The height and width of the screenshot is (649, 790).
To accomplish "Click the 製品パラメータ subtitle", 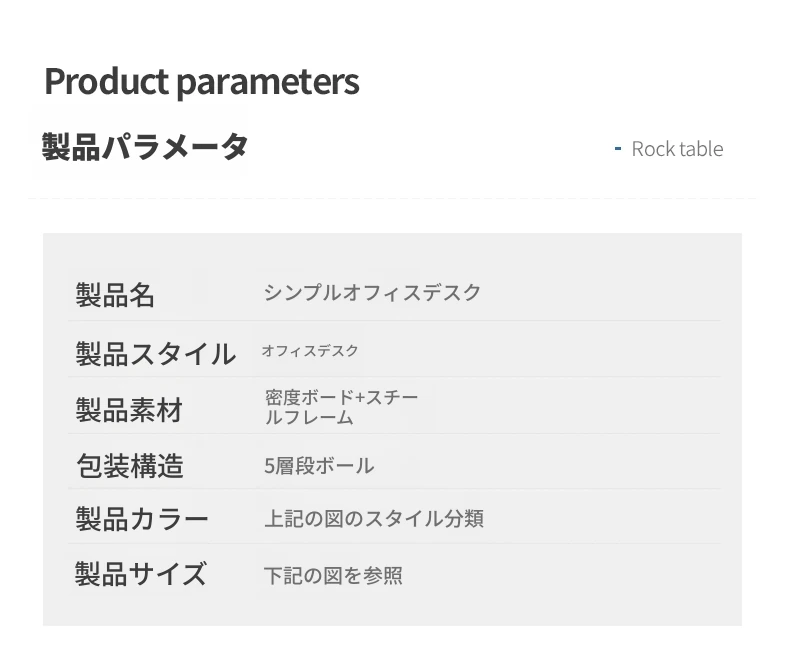I will click(145, 147).
